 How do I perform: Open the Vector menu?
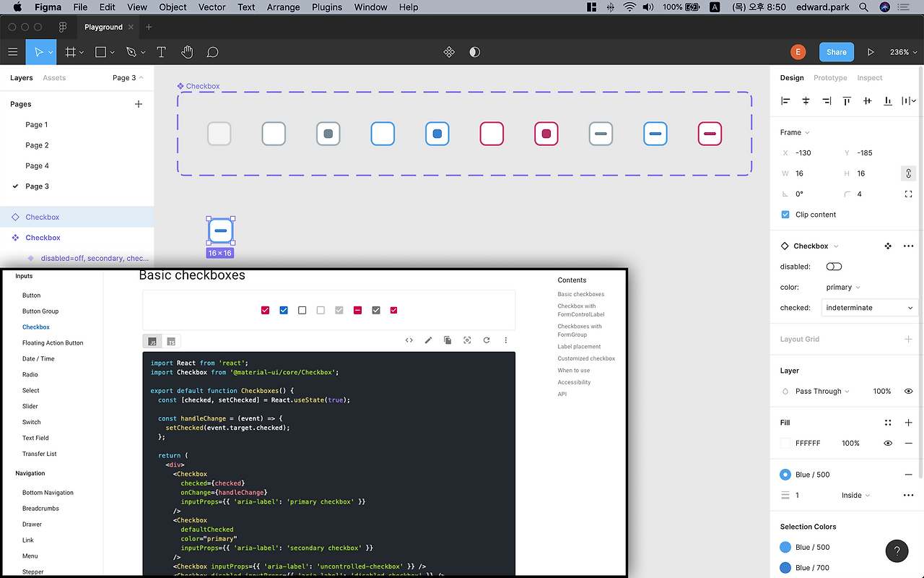coord(212,7)
